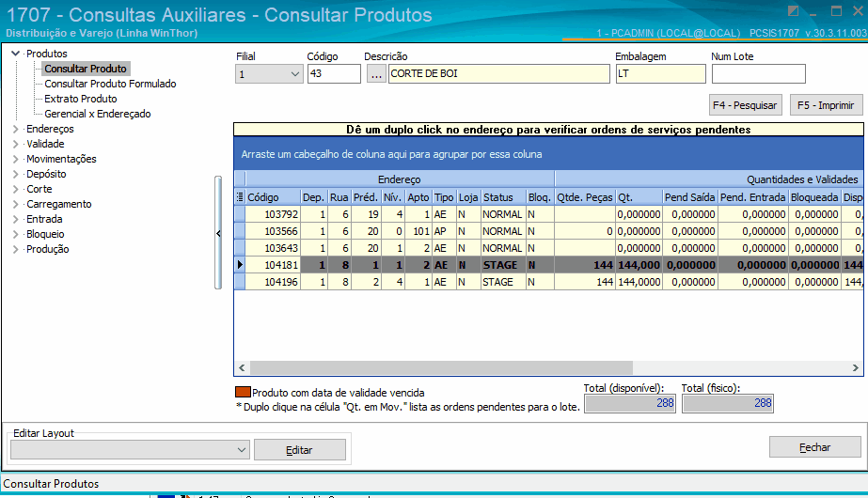868x498 pixels.
Task: Click Total (físico) value field
Action: pos(727,403)
